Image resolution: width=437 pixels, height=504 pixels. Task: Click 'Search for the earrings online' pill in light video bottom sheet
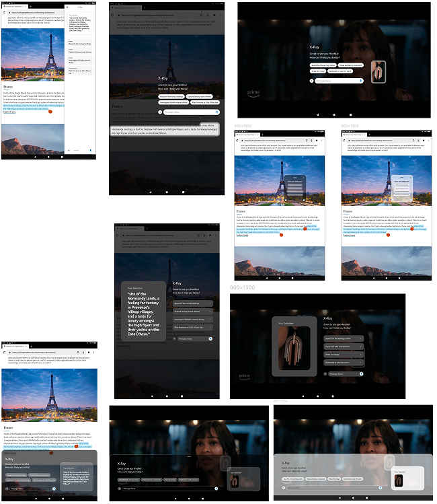pos(293,479)
